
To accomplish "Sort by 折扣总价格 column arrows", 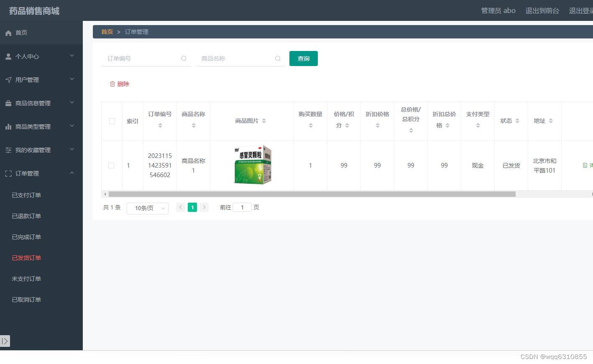I will [x=447, y=125].
